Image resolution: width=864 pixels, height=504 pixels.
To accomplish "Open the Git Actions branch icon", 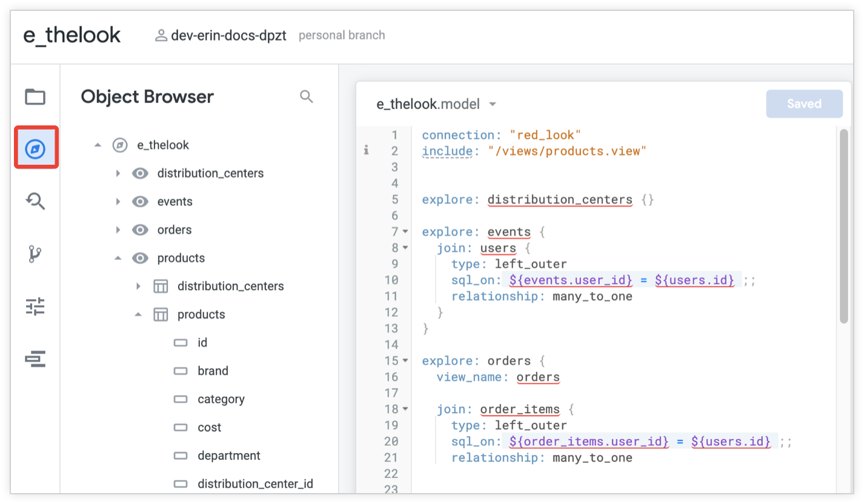I will click(35, 254).
